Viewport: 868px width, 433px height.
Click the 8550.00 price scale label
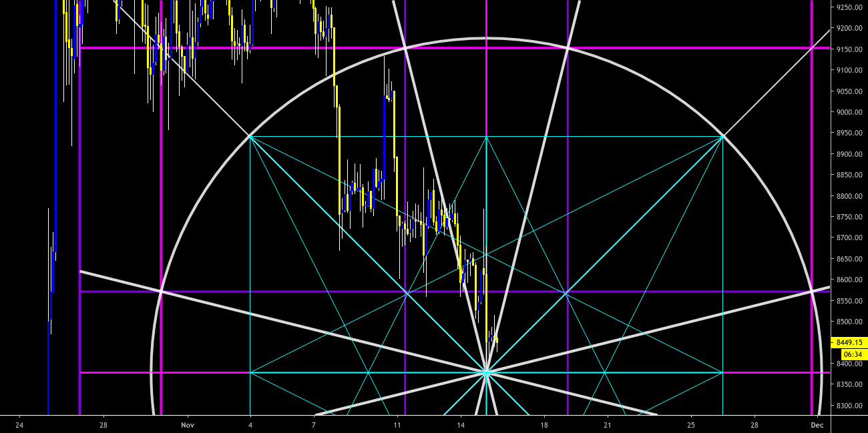click(847, 301)
